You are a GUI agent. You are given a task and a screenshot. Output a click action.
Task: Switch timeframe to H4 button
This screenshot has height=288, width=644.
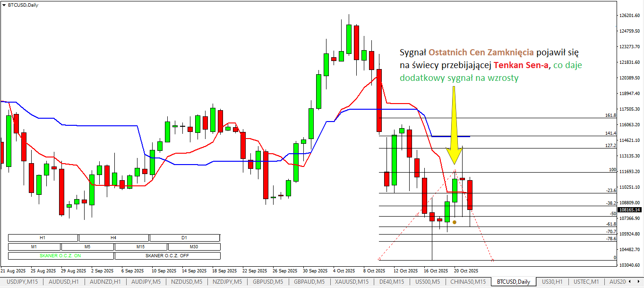pyautogui.click(x=113, y=238)
